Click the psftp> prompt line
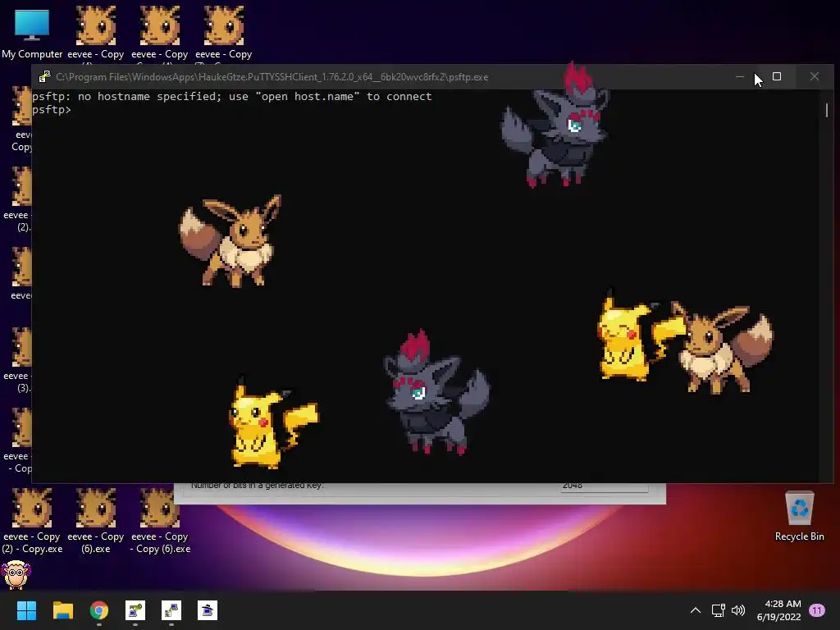This screenshot has width=840, height=630. click(x=52, y=110)
